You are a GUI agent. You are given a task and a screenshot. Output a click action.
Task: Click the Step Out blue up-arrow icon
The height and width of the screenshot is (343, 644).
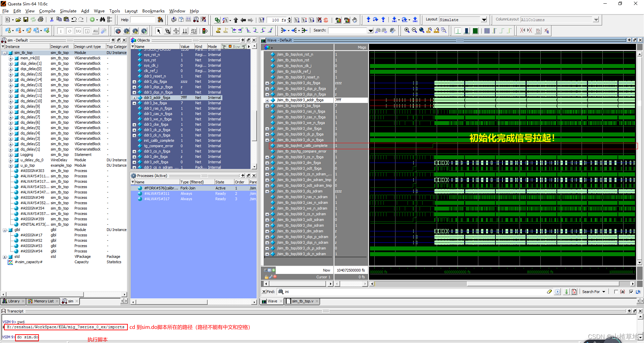click(x=383, y=20)
